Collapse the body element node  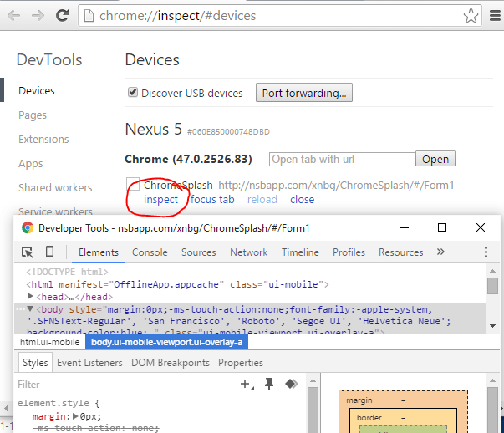tap(30, 309)
